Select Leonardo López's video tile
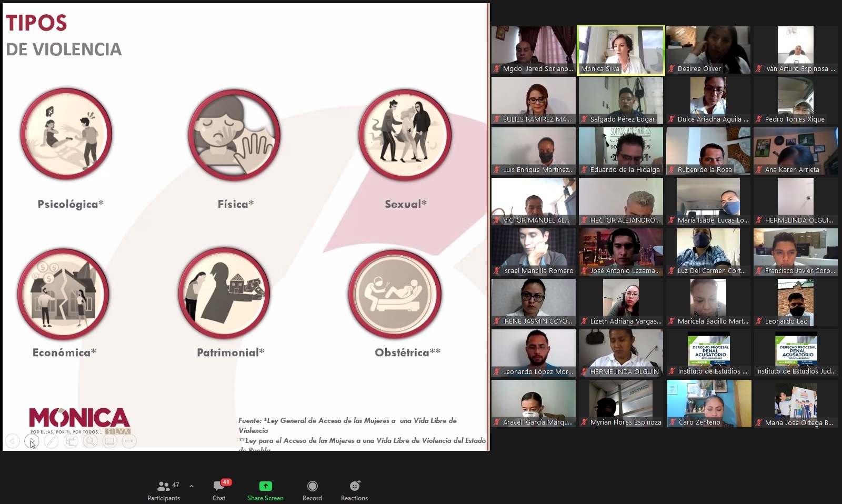The height and width of the screenshot is (504, 842). point(534,353)
